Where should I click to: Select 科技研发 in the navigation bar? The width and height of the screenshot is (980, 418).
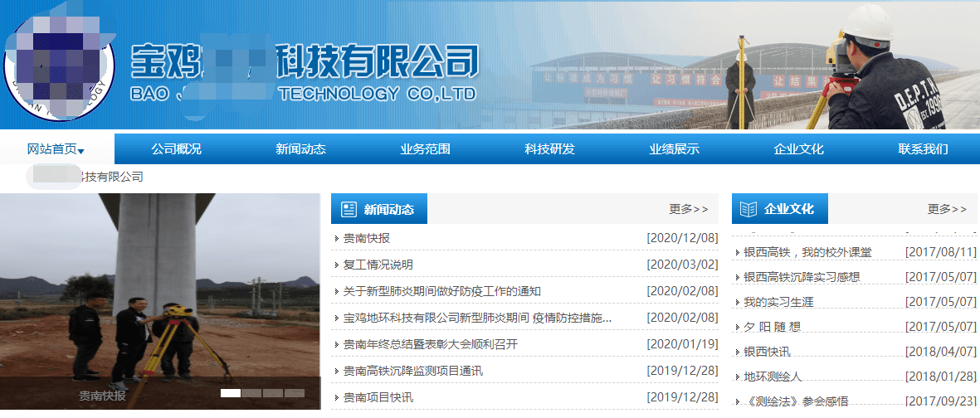pyautogui.click(x=549, y=149)
